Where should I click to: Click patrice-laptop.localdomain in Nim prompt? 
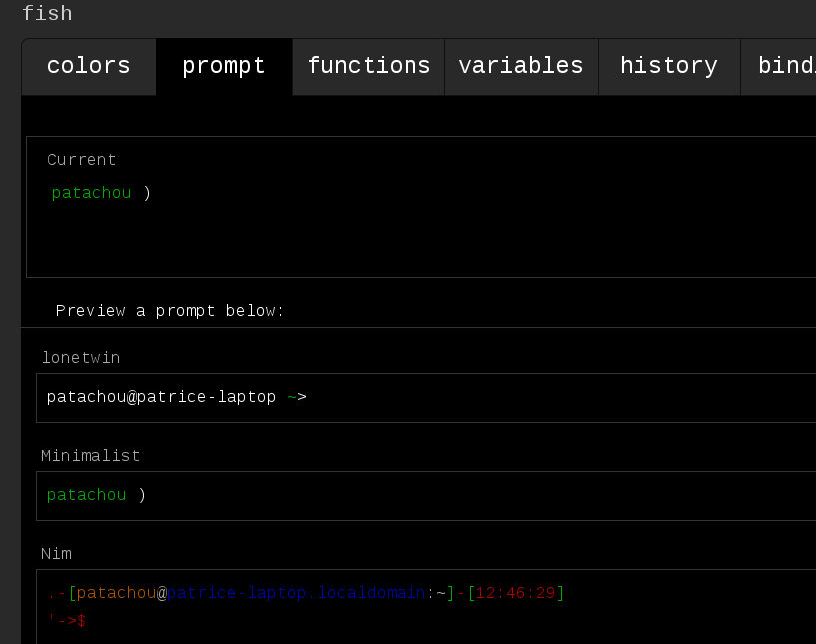(x=296, y=593)
